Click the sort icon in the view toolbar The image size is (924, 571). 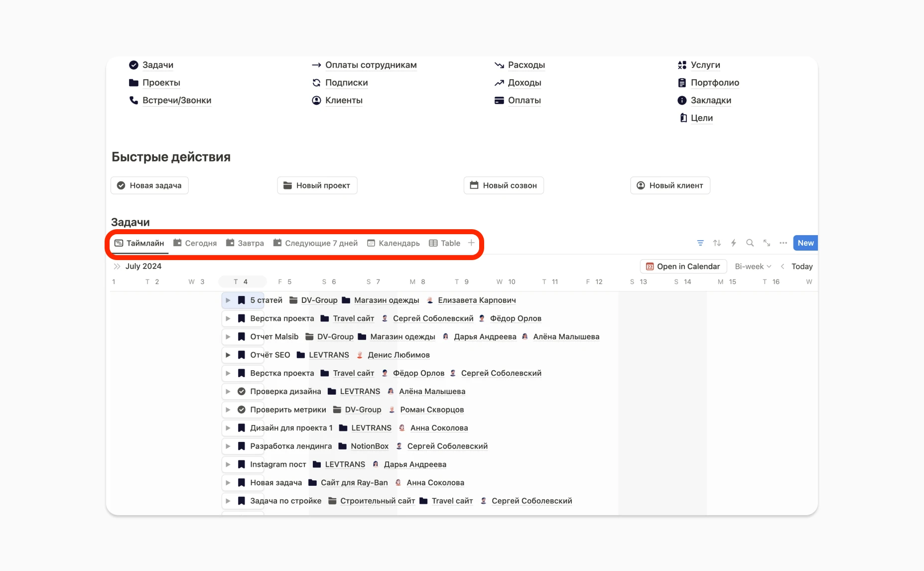coord(717,243)
